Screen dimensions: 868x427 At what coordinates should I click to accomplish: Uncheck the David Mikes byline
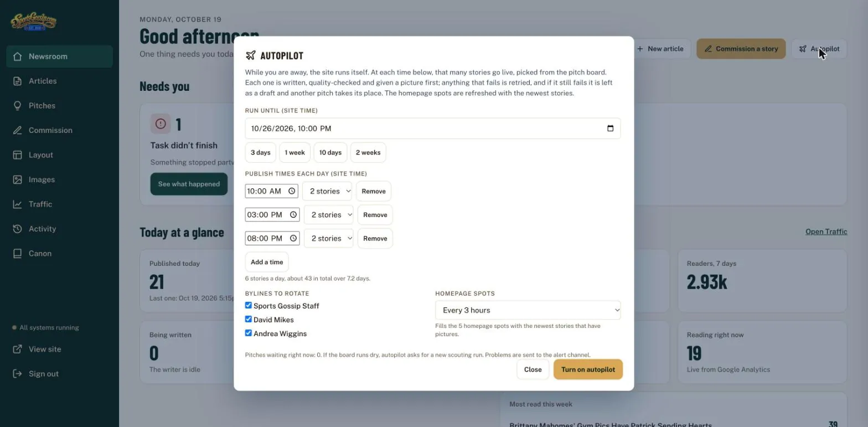pyautogui.click(x=249, y=319)
